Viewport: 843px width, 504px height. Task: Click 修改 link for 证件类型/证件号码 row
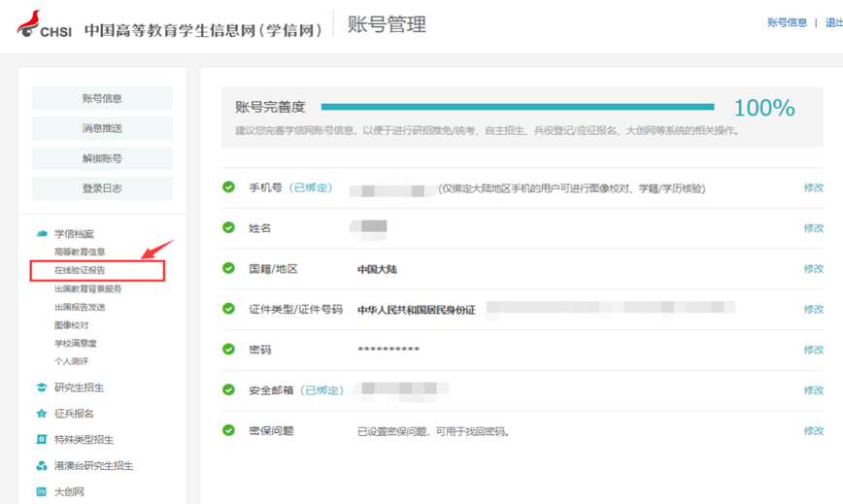(x=814, y=309)
